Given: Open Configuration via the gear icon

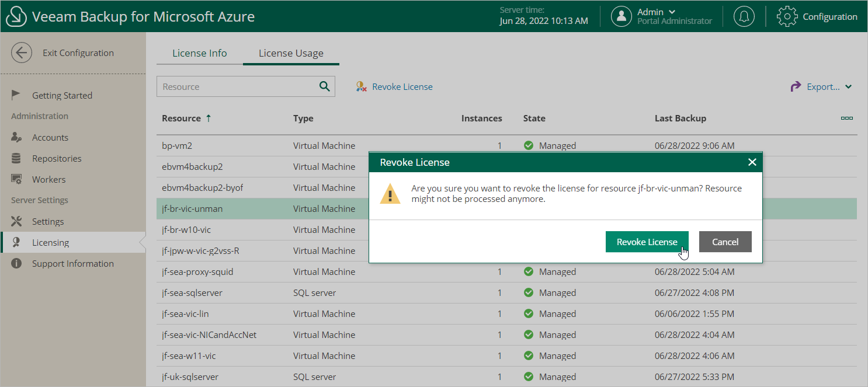Looking at the screenshot, I should point(787,16).
